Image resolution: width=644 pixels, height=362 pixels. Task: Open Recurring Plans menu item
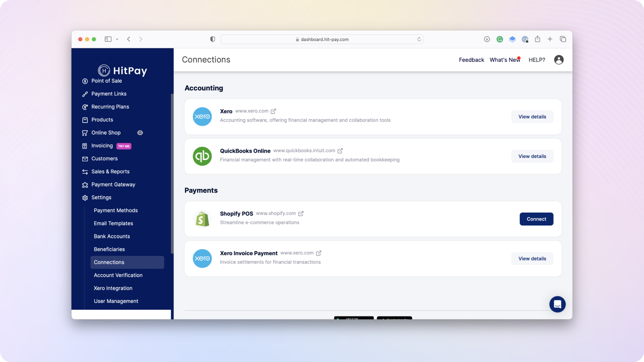pyautogui.click(x=110, y=107)
